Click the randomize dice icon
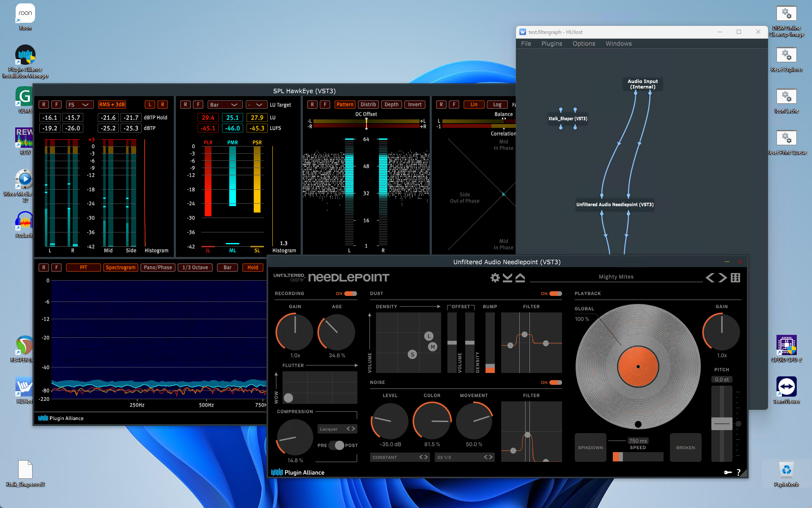 pyautogui.click(x=735, y=278)
